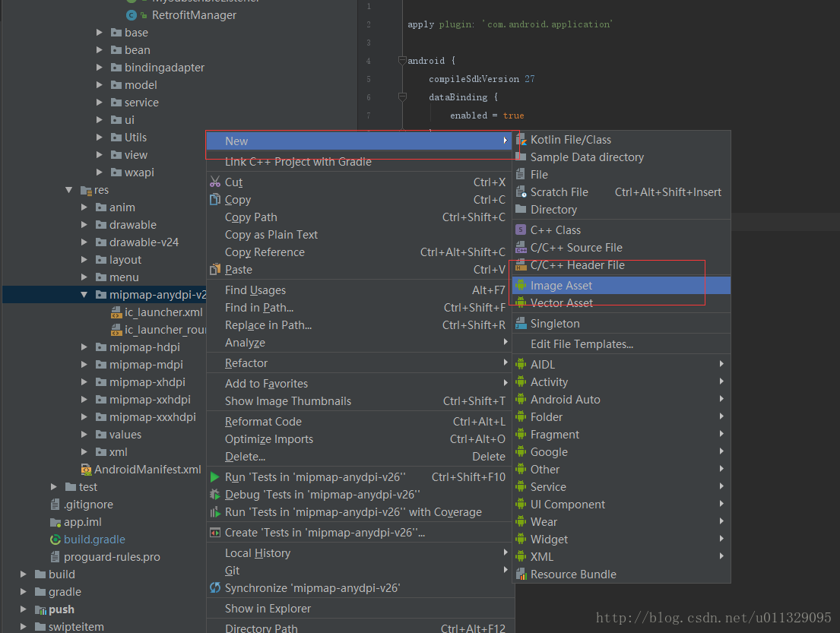Click the Debug bug icon
840x633 pixels.
215,495
